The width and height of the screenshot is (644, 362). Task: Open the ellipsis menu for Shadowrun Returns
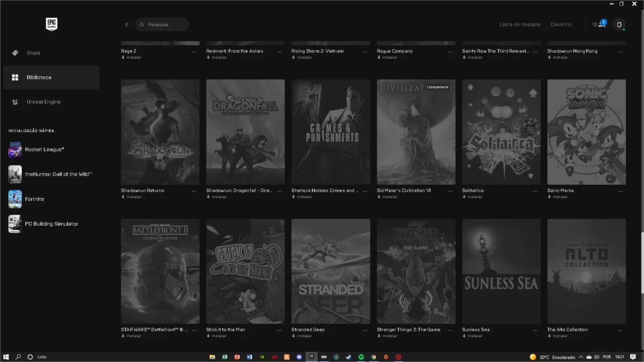[x=194, y=191]
